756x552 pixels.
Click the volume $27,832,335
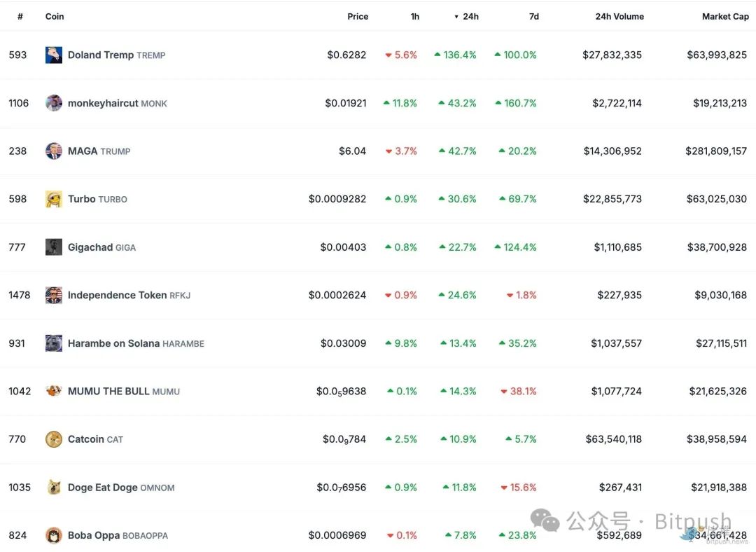click(612, 55)
